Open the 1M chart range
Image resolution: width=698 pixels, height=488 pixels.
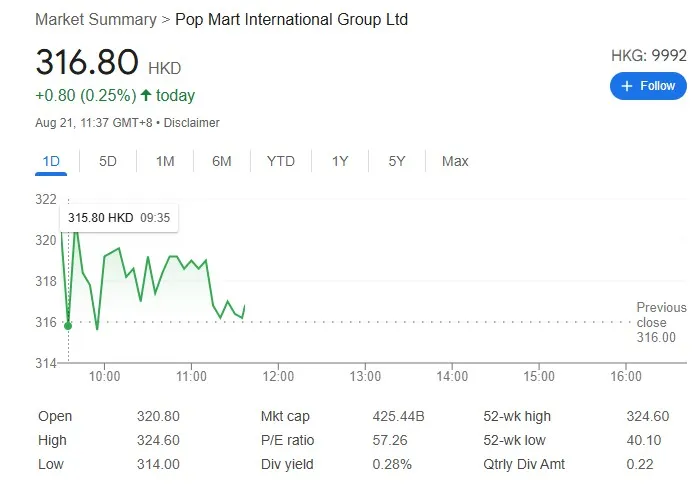(165, 161)
